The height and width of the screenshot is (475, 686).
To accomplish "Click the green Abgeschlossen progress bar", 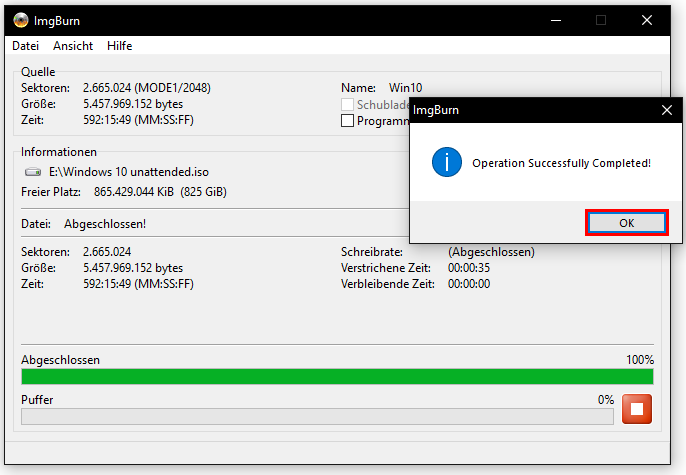I will pyautogui.click(x=337, y=377).
